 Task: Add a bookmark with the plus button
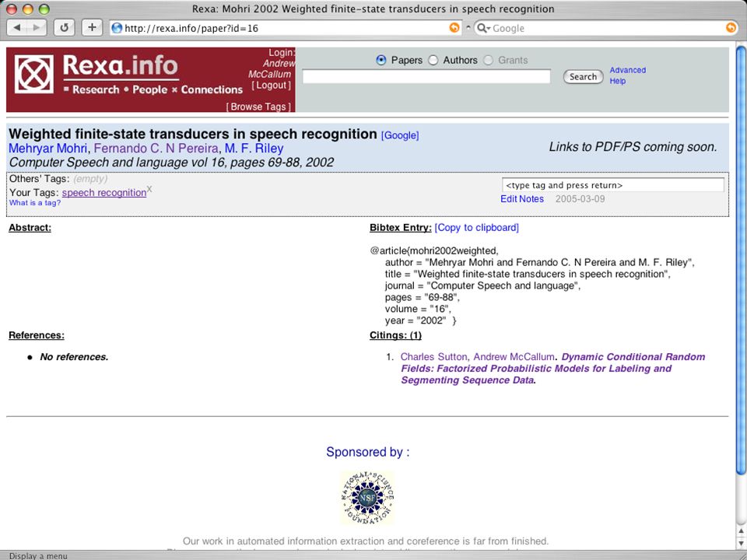click(92, 28)
